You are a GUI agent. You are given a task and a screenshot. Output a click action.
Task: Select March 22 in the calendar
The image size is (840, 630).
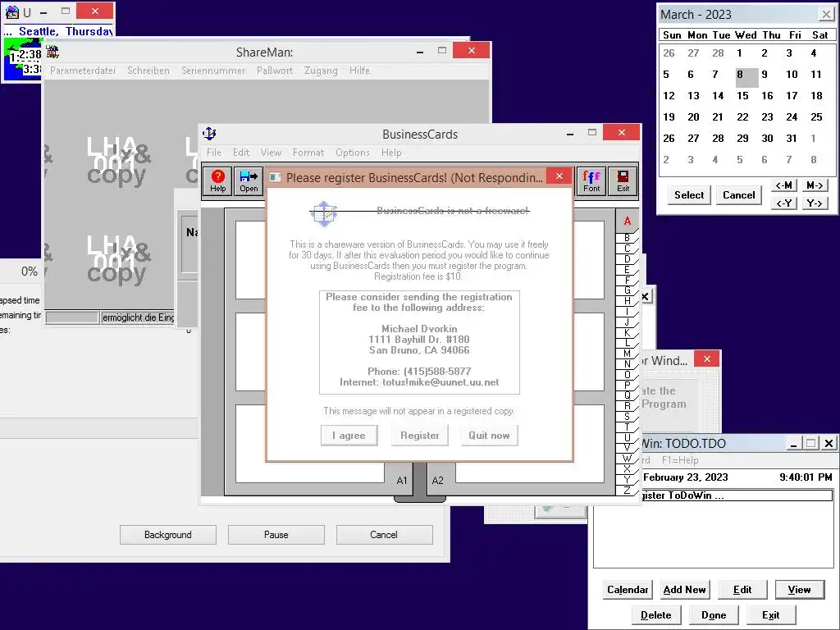click(742, 116)
